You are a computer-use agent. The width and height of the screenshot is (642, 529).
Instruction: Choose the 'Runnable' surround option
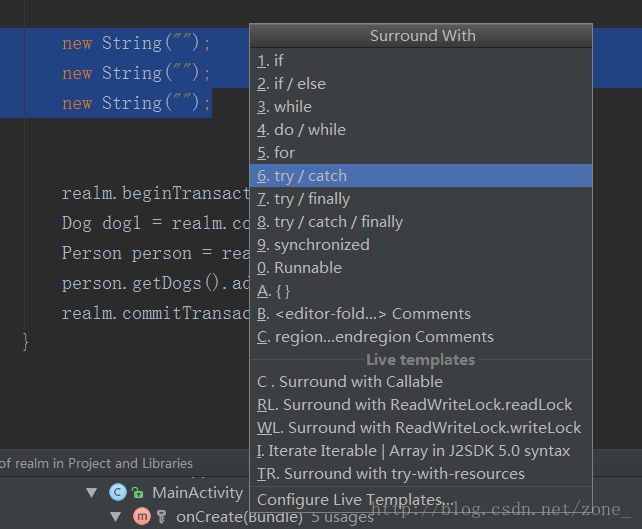coord(421,267)
